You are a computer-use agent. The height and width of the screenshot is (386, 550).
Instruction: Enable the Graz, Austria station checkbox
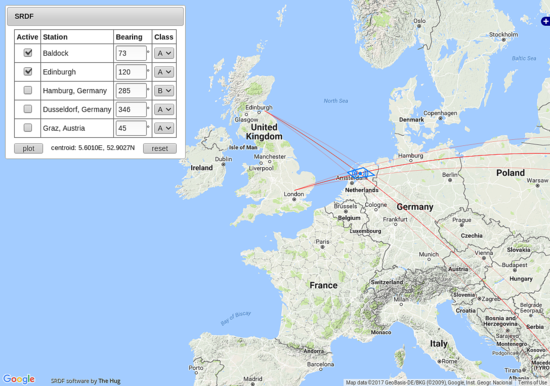(28, 128)
